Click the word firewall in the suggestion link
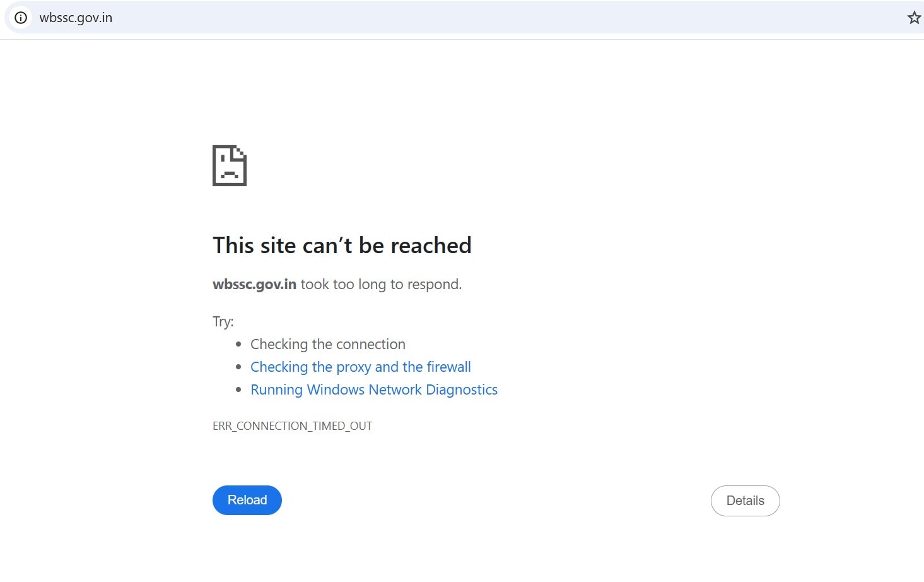 pos(448,367)
